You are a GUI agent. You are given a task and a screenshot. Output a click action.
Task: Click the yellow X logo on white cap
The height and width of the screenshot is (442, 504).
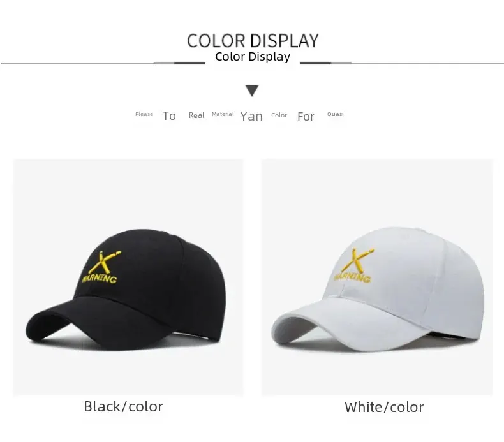(x=357, y=260)
